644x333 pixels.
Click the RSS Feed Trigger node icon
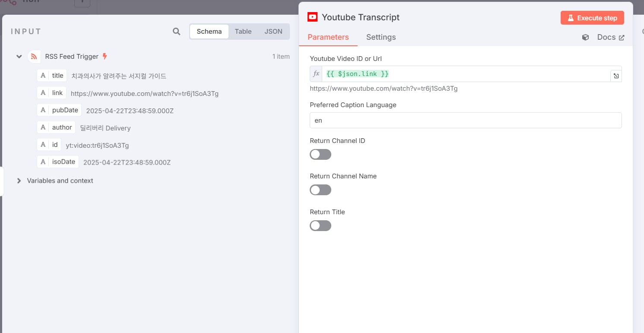[x=34, y=57]
